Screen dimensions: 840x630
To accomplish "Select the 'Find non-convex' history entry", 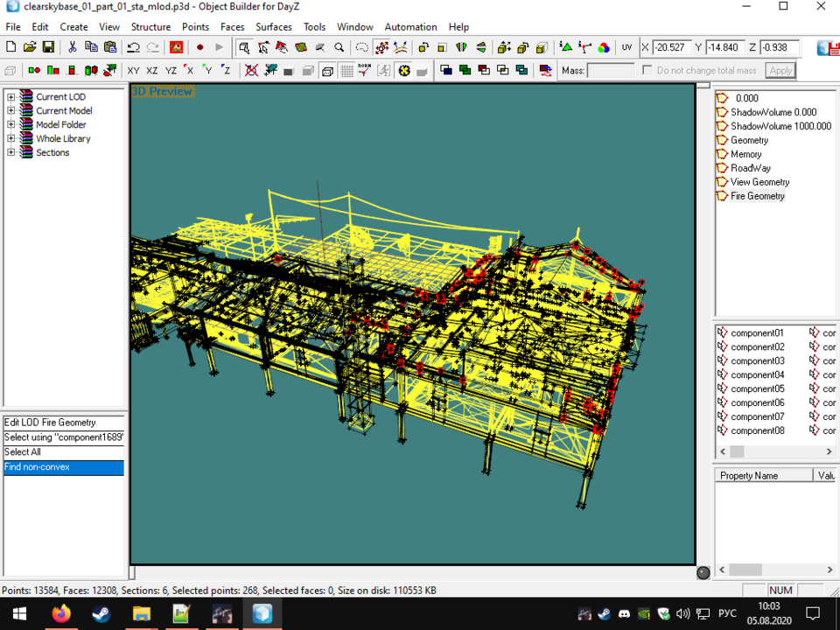I will pos(64,467).
